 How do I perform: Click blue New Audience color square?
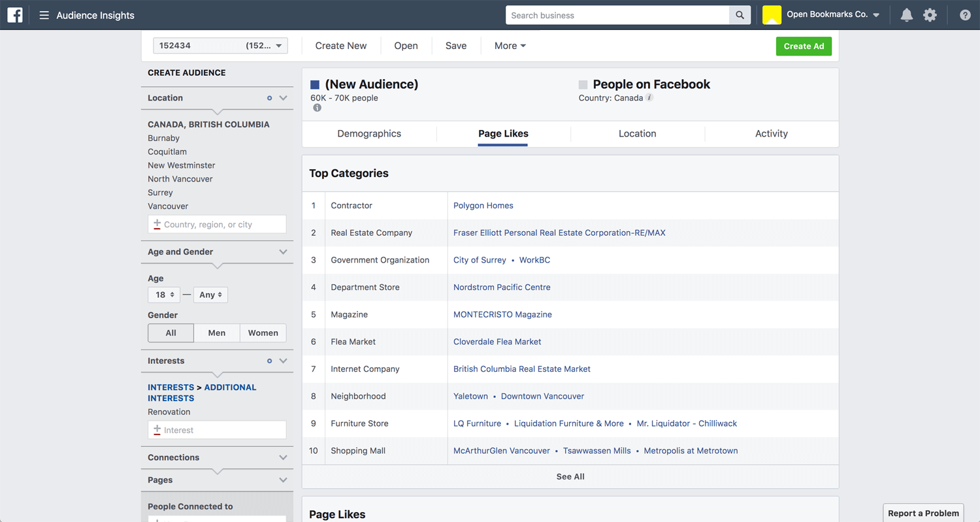pos(315,84)
